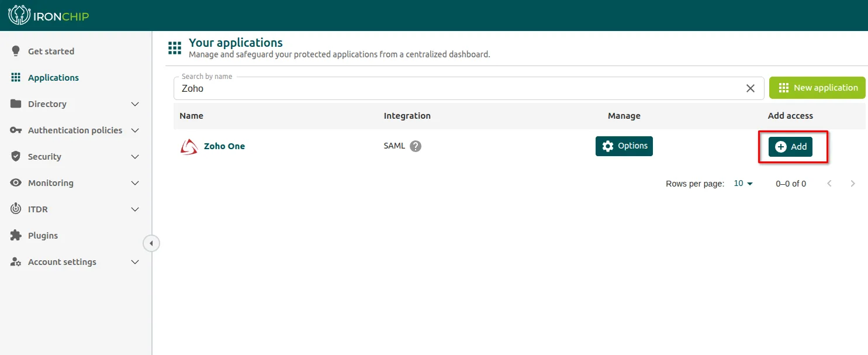Click the New application button

[817, 88]
